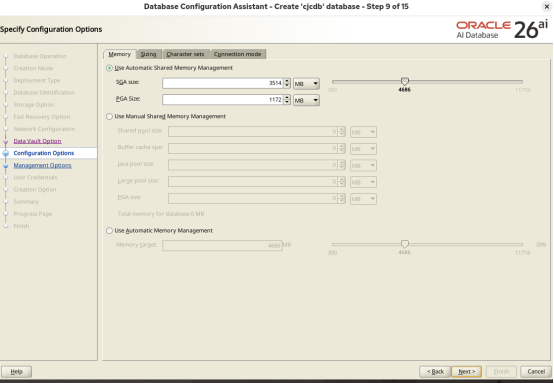Click the User Credentials step label
The width and height of the screenshot is (554, 384).
(x=35, y=177)
